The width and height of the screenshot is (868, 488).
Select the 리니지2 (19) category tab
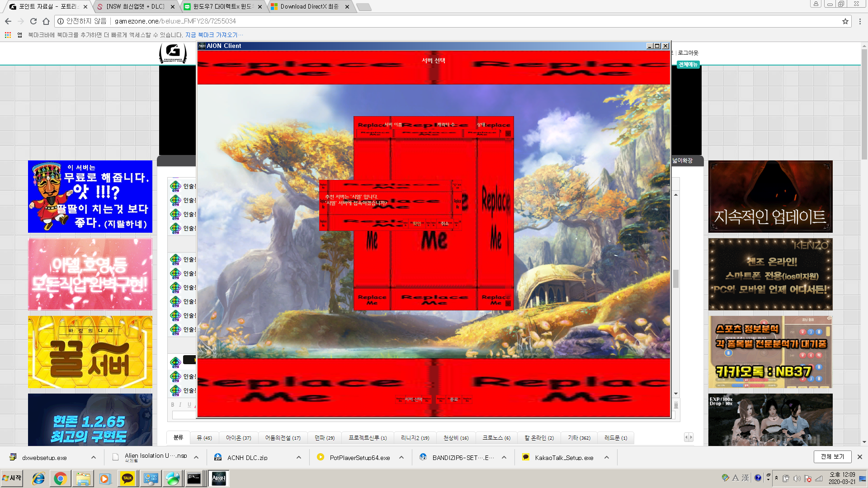pos(415,438)
